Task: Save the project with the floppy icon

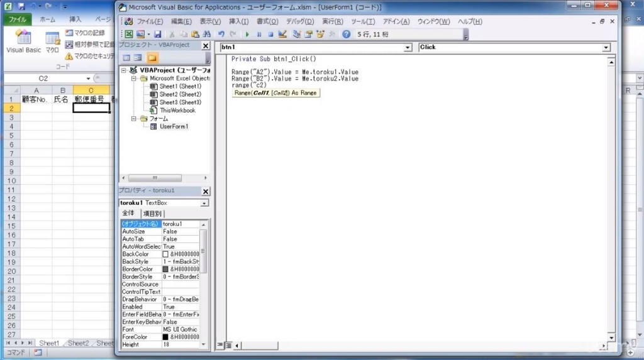Action: [158, 34]
